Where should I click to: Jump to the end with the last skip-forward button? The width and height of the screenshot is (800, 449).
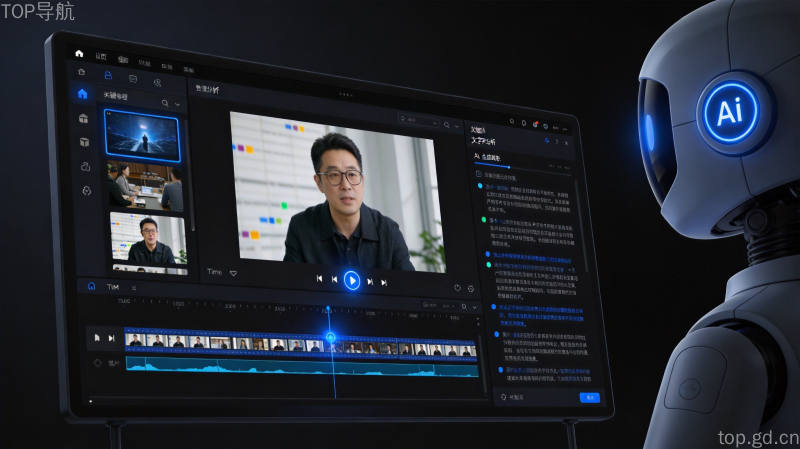click(384, 283)
